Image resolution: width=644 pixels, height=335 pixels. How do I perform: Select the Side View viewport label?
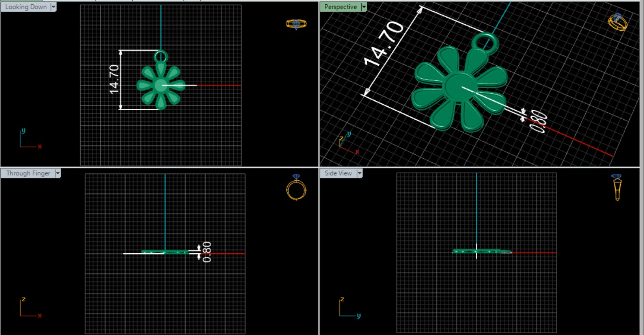338,173
